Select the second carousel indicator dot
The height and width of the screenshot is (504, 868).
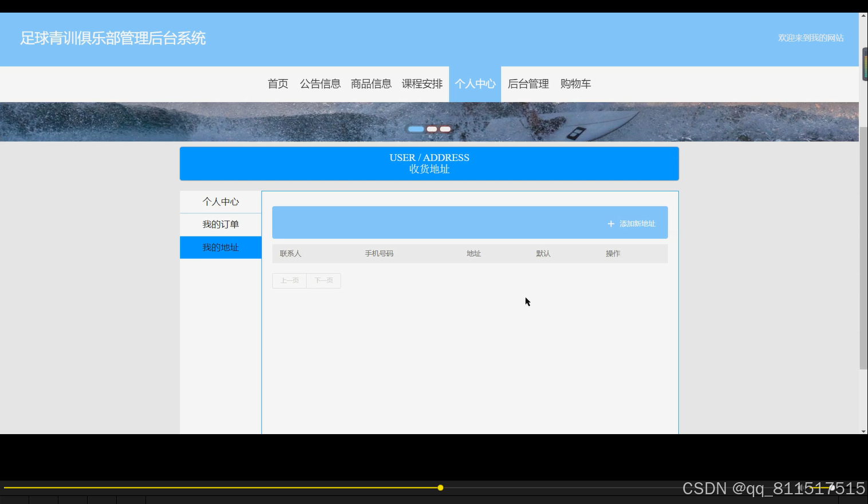431,129
